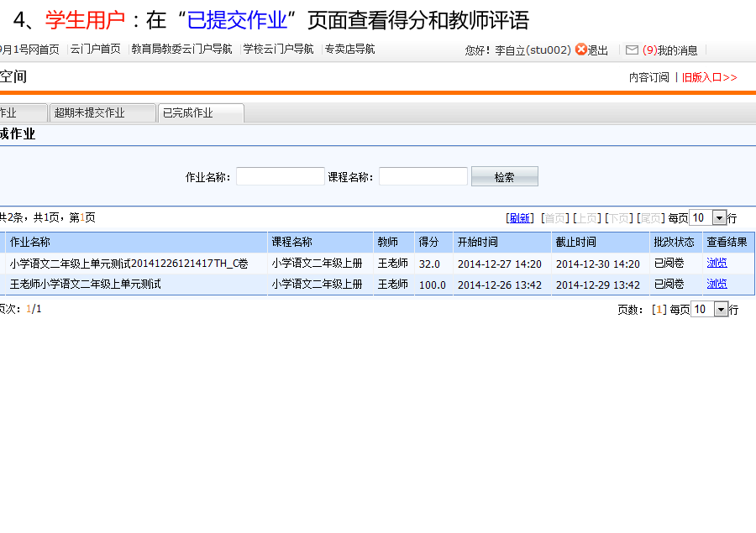Open the bottom rows-per-page dropdown
Screen dimensions: 756x533
click(x=720, y=310)
